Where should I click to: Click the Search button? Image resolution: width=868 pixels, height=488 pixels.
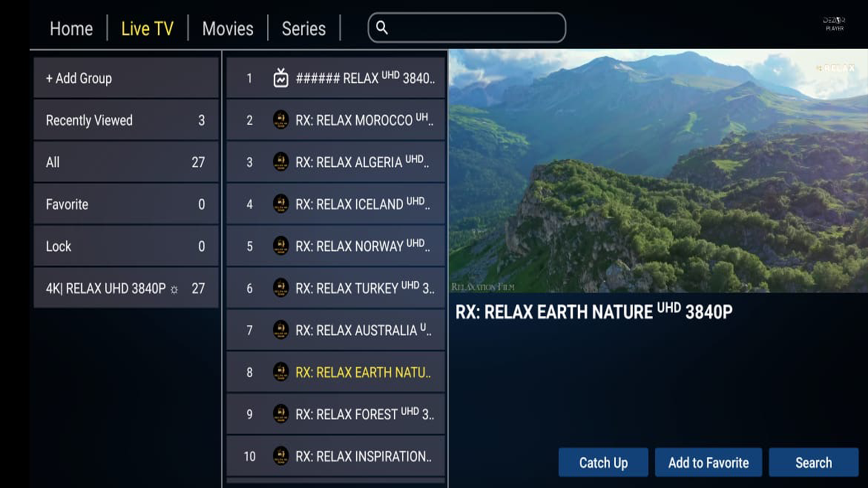813,462
